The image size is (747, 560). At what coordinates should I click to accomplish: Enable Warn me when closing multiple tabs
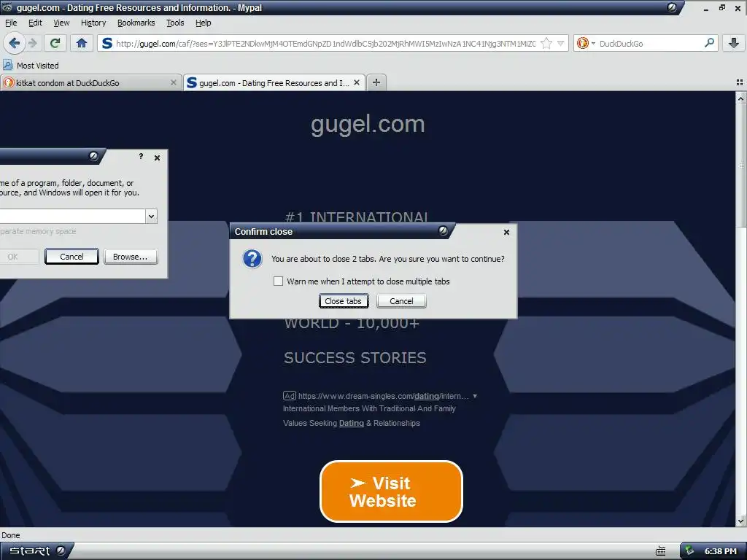(278, 281)
